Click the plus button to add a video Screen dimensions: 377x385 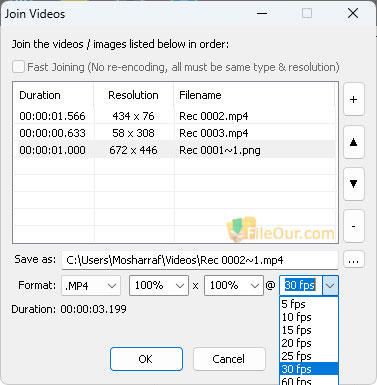coord(353,99)
